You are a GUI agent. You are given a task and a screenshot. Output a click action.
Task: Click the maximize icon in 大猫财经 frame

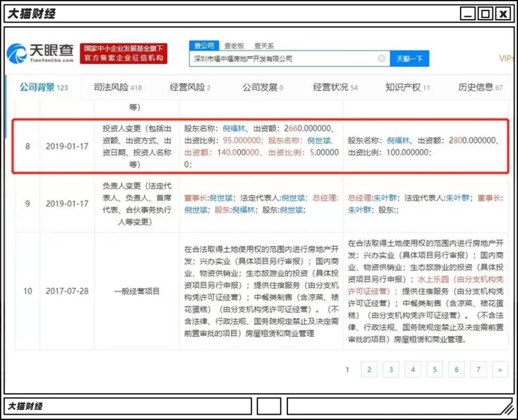[485, 14]
